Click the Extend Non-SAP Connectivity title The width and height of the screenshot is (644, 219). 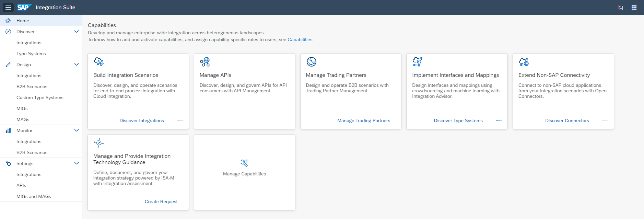click(554, 75)
